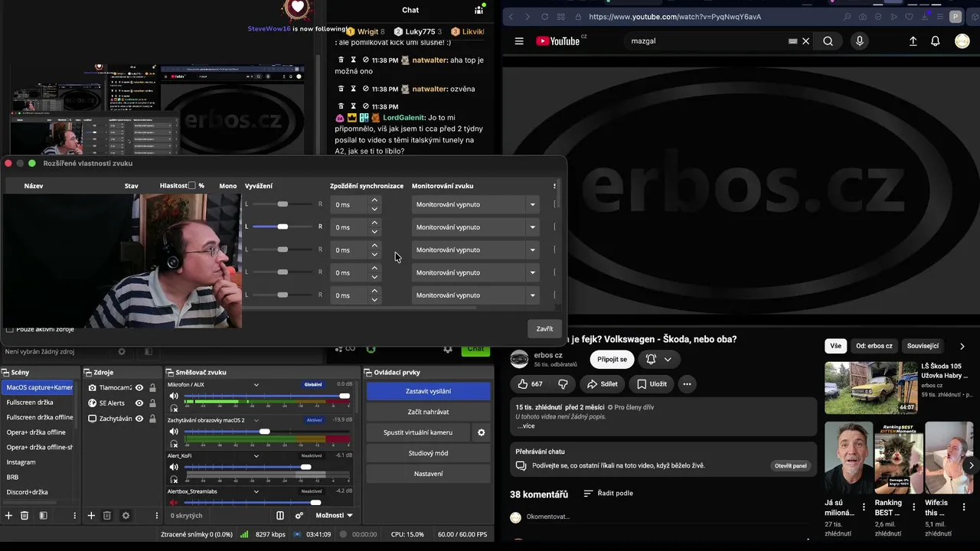The image size is (980, 551).
Task: Open the Scény panel three-dot menu
Action: point(74,516)
